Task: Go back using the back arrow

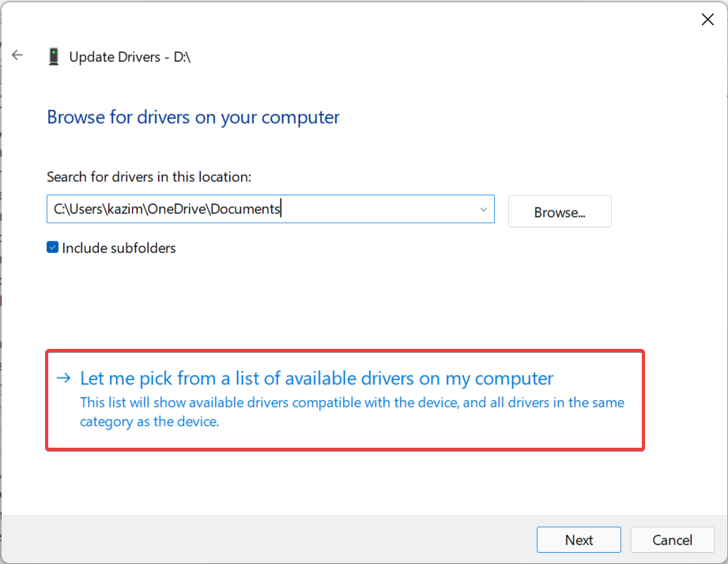Action: coord(17,56)
